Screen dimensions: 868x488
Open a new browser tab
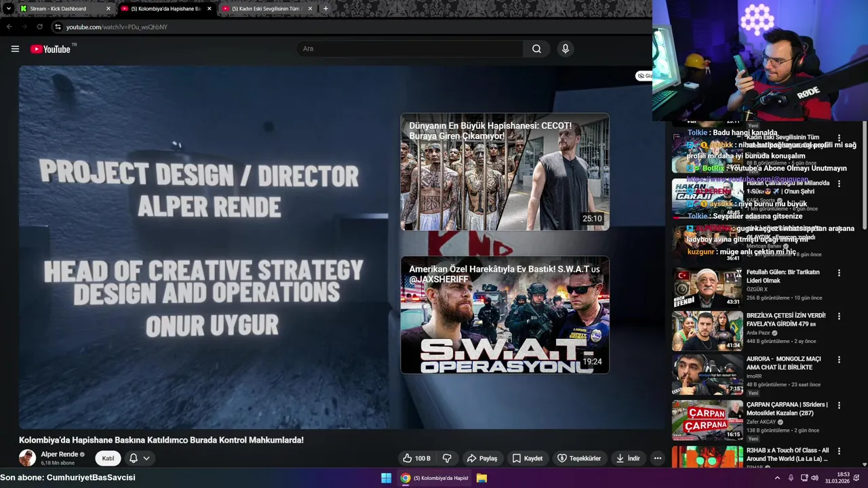[x=325, y=9]
